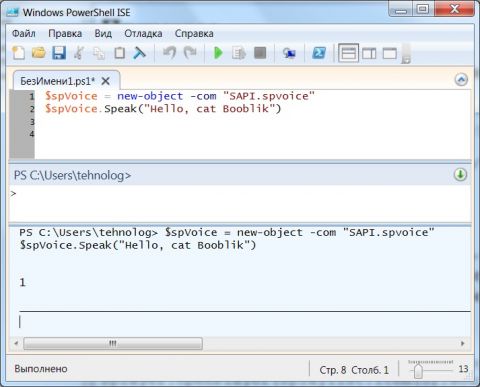Save the script with the floppy disk icon

pyautogui.click(x=59, y=53)
